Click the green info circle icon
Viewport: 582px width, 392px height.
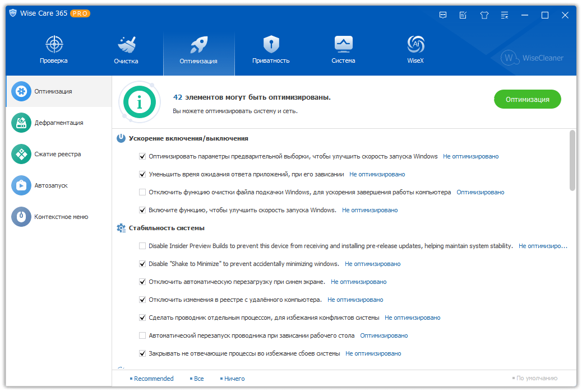pos(139,102)
